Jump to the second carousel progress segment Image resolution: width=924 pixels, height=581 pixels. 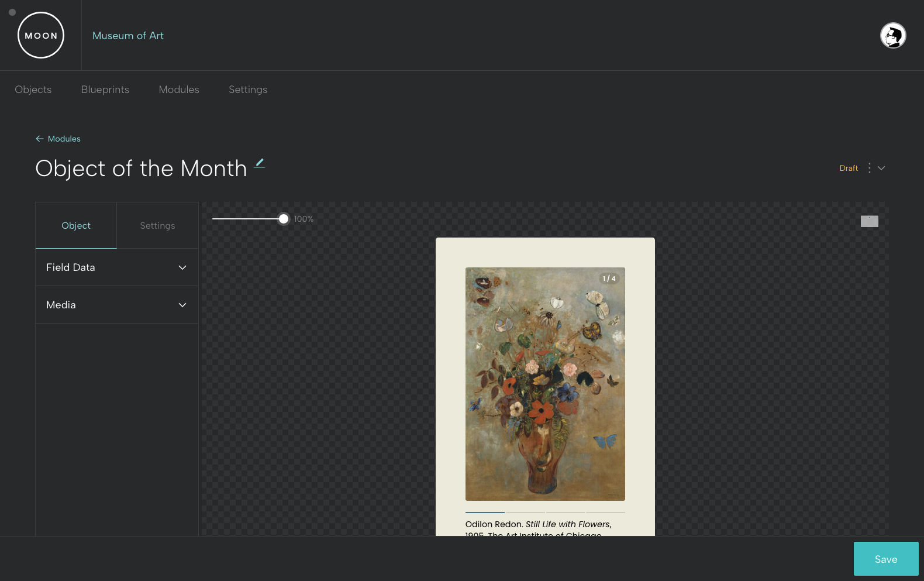525,512
